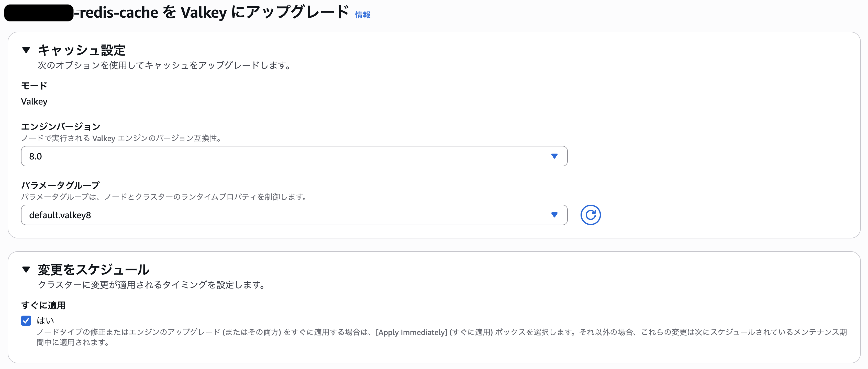868x369 pixels.
Task: Open the engine version 8.0 dropdown
Action: [294, 156]
